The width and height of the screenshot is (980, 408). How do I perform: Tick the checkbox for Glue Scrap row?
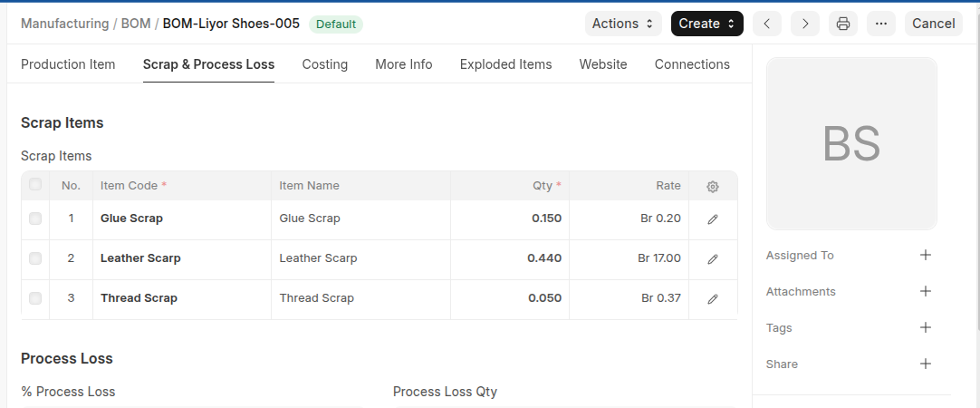pos(35,219)
